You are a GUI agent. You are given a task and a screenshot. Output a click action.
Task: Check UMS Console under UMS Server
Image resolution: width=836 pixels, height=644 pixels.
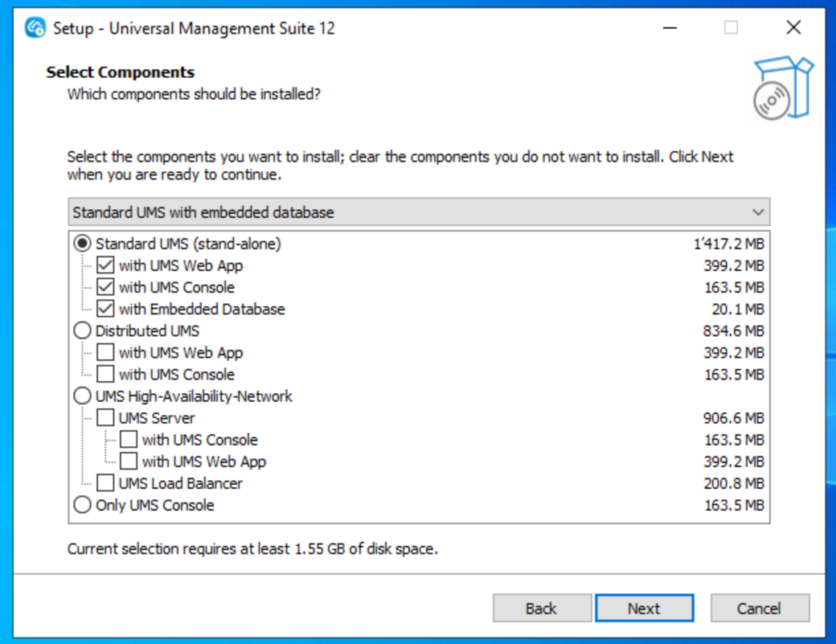coord(129,440)
